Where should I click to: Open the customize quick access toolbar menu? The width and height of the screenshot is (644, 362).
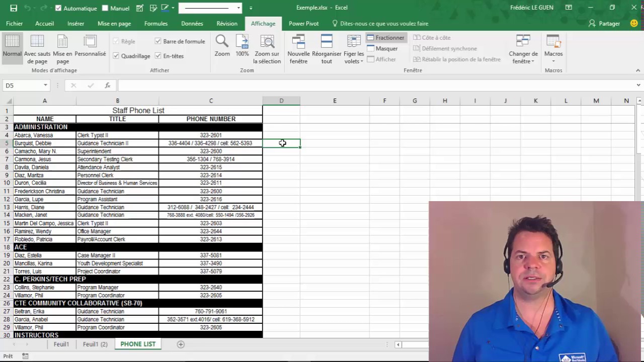click(251, 8)
